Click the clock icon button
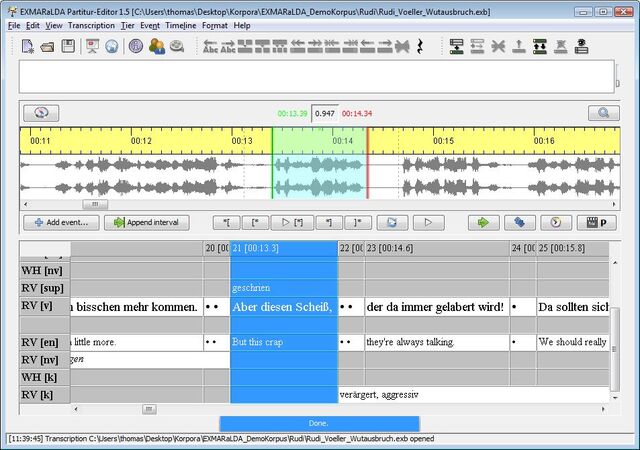The height and width of the screenshot is (450, 640). (x=556, y=223)
